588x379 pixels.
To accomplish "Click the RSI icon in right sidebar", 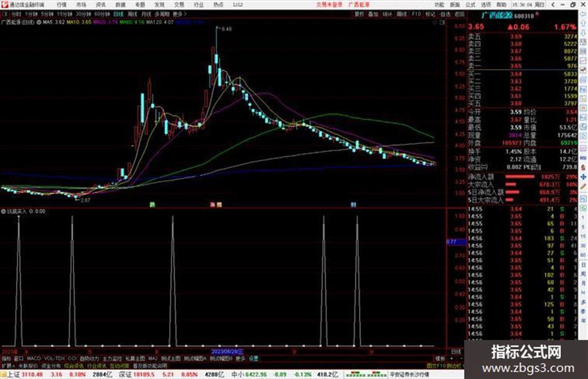I will click(584, 158).
